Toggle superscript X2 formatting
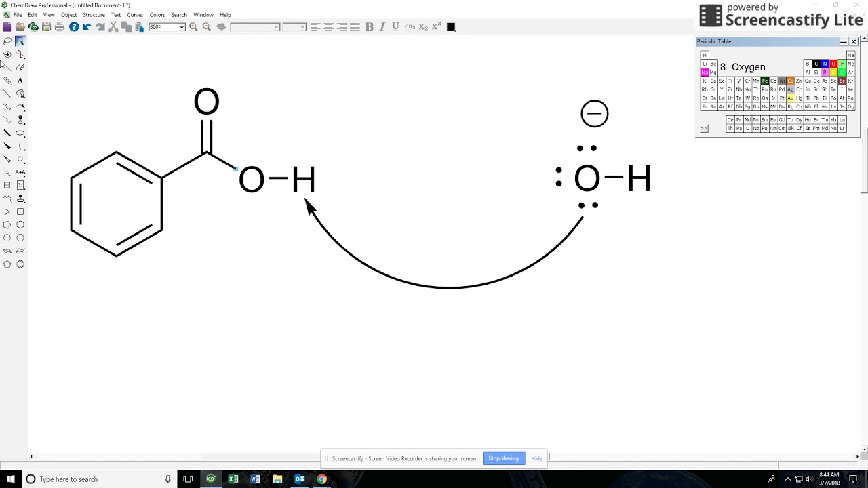 click(x=437, y=26)
